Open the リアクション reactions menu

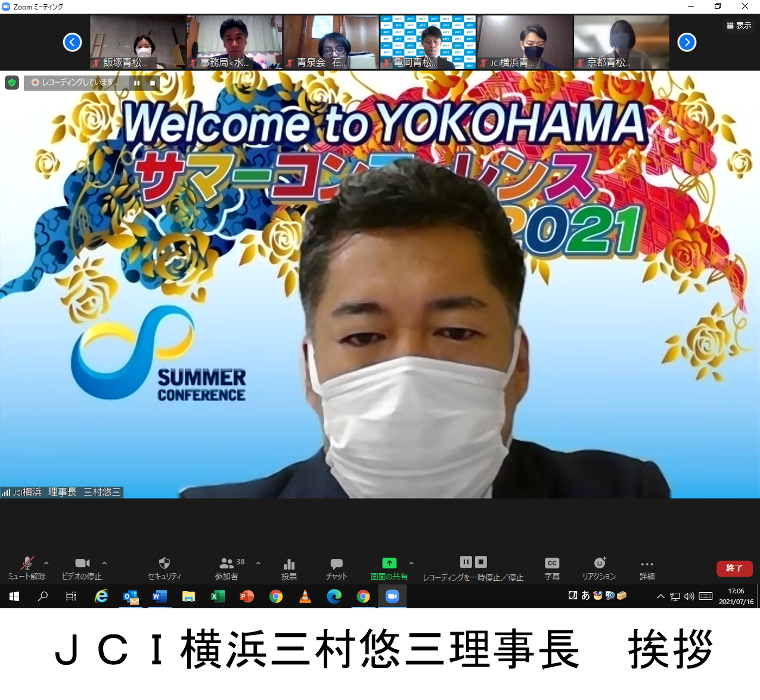(599, 568)
